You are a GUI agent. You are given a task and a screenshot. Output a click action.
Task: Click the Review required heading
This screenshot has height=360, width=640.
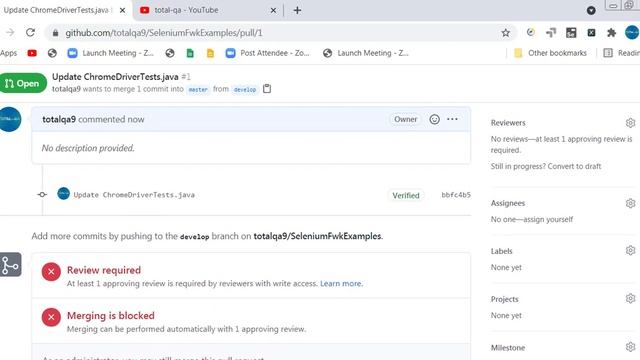(104, 270)
